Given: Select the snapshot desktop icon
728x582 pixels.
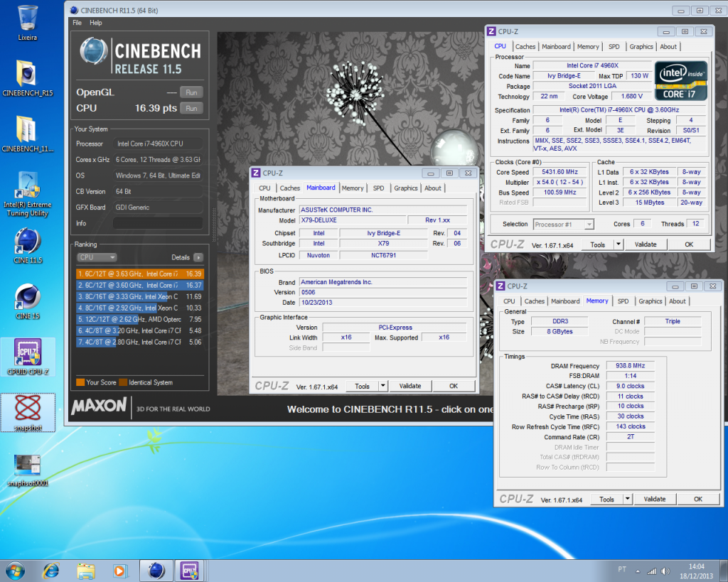Looking at the screenshot, I should click(28, 412).
